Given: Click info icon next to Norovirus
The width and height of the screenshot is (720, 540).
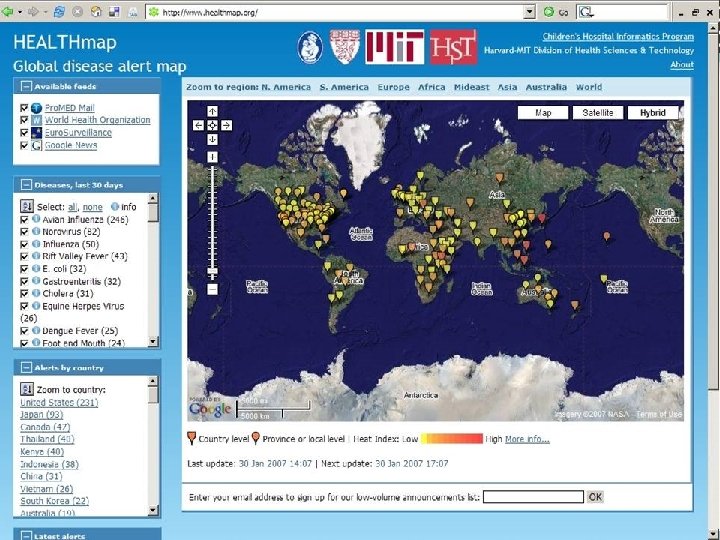Looking at the screenshot, I should click(36, 231).
